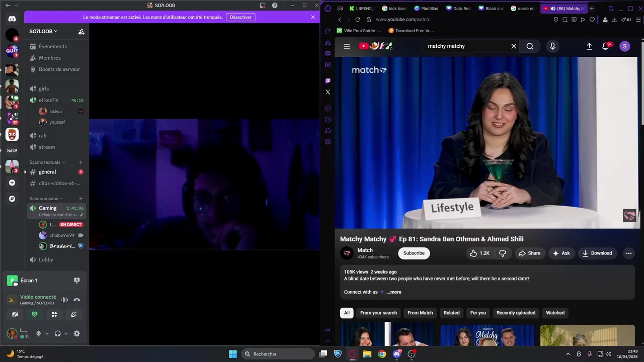The width and height of the screenshot is (644, 362).
Task: Open YouTube notifications bell
Action: (x=606, y=46)
